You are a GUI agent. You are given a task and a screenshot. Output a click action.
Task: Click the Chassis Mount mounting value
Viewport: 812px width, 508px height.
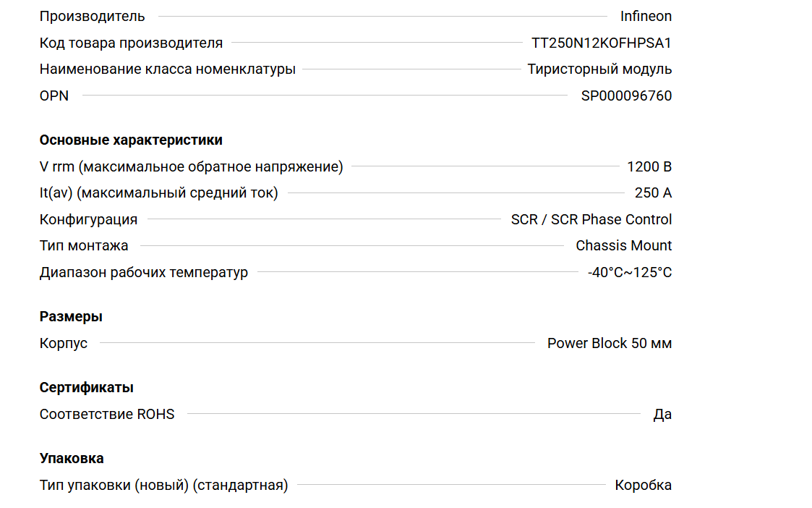[624, 245]
